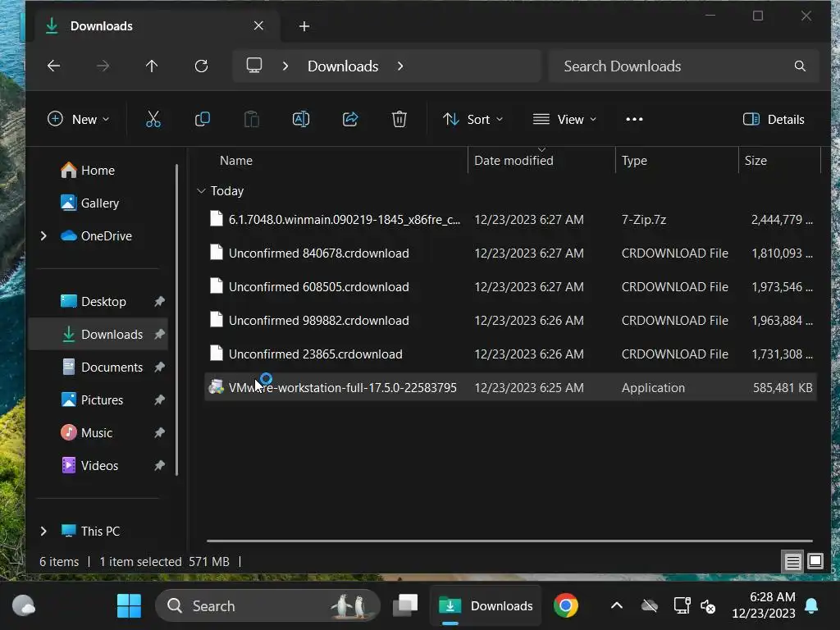Screen dimensions: 840x630
Task: Click Downloads breadcrumb in address bar
Action: click(x=343, y=66)
